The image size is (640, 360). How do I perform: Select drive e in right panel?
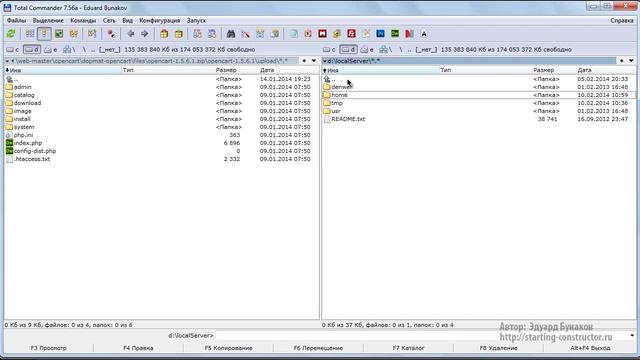point(367,49)
